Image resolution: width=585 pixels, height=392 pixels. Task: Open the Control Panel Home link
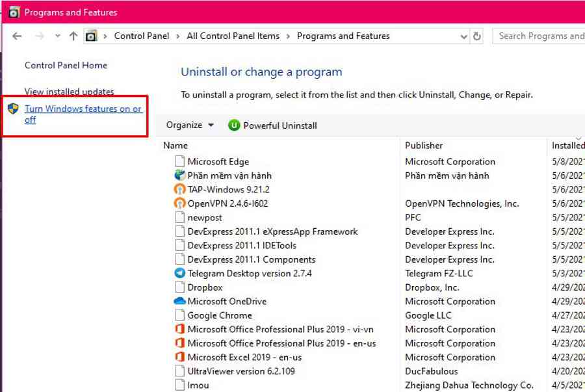tap(66, 65)
